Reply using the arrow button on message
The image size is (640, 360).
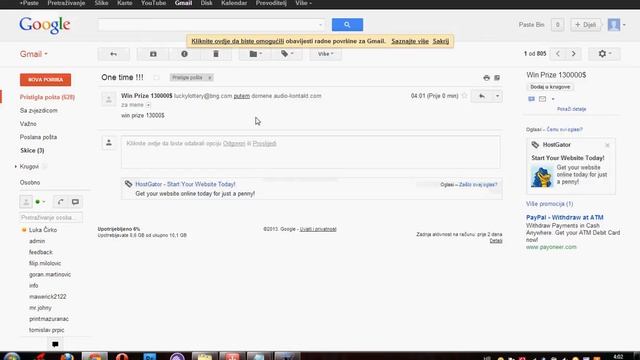(x=482, y=96)
